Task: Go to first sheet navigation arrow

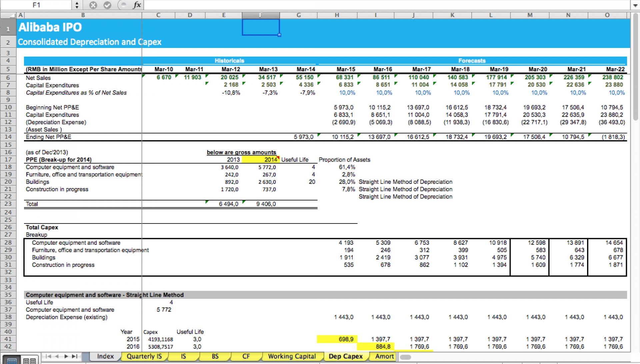Action: (48, 356)
